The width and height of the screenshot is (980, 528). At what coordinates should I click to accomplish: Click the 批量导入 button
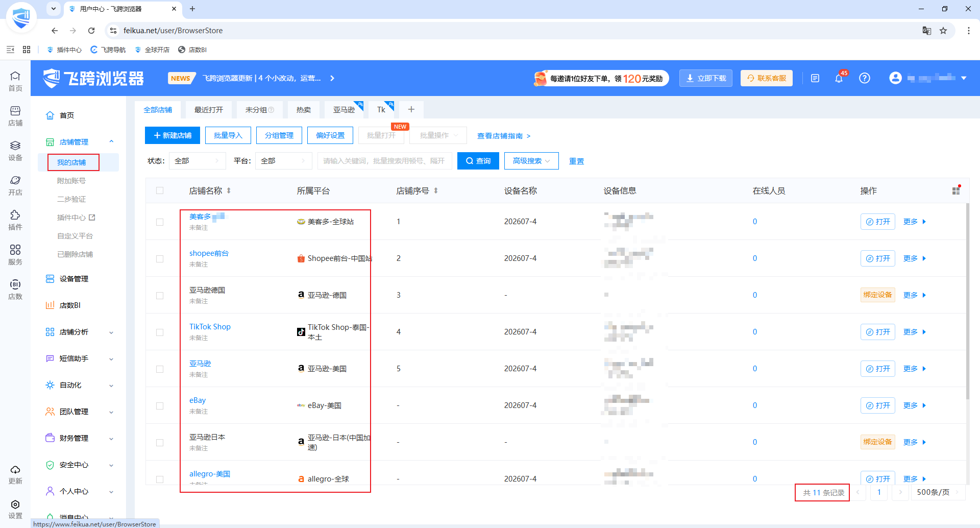click(x=228, y=135)
